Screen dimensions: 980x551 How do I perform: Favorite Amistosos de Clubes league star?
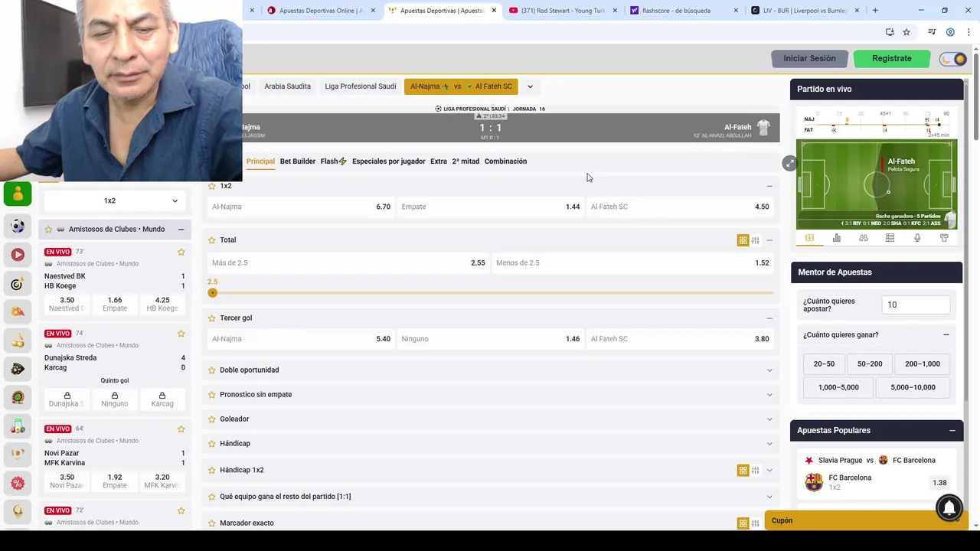coord(48,230)
